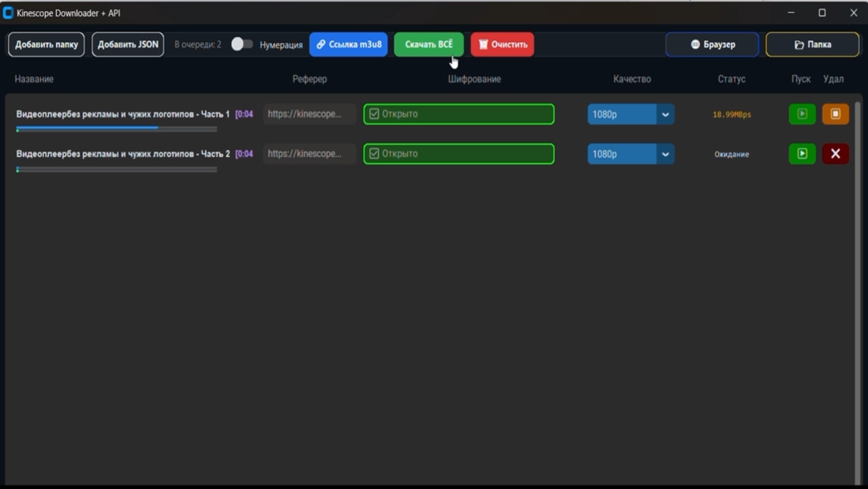Click the progress bar of Часть 1

pos(117,129)
